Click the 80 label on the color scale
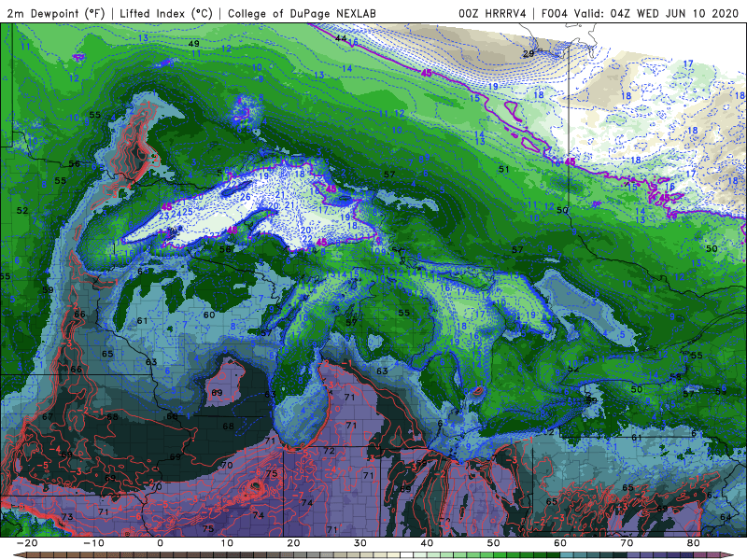This screenshot has height=560, width=747. point(694,543)
